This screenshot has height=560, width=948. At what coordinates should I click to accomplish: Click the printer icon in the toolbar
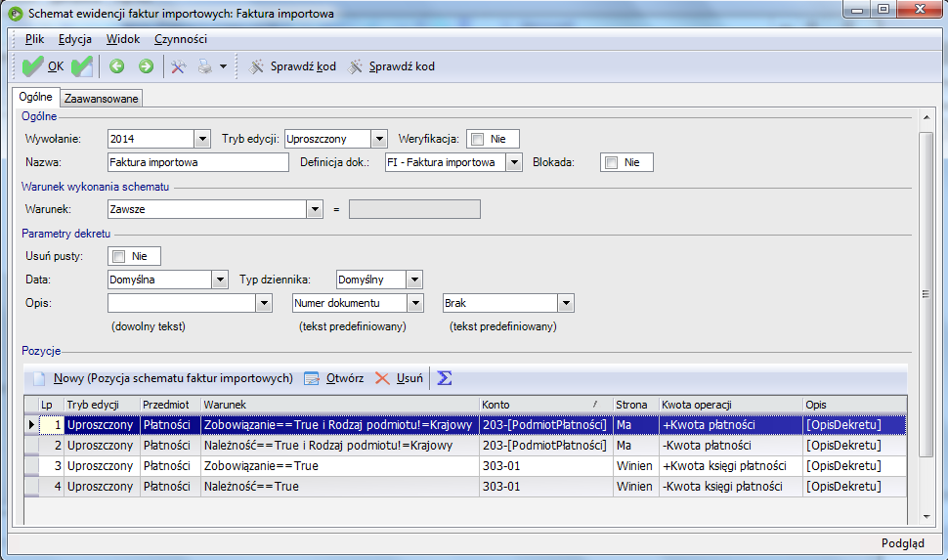[205, 66]
